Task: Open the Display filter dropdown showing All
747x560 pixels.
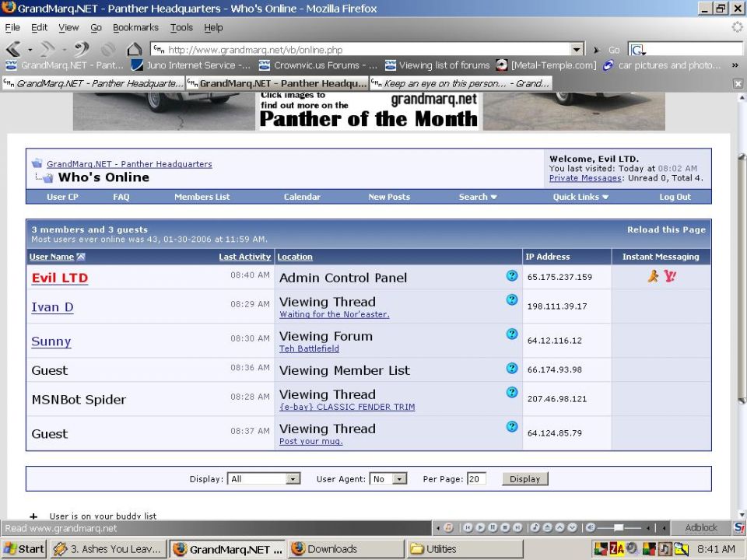Action: pyautogui.click(x=264, y=479)
